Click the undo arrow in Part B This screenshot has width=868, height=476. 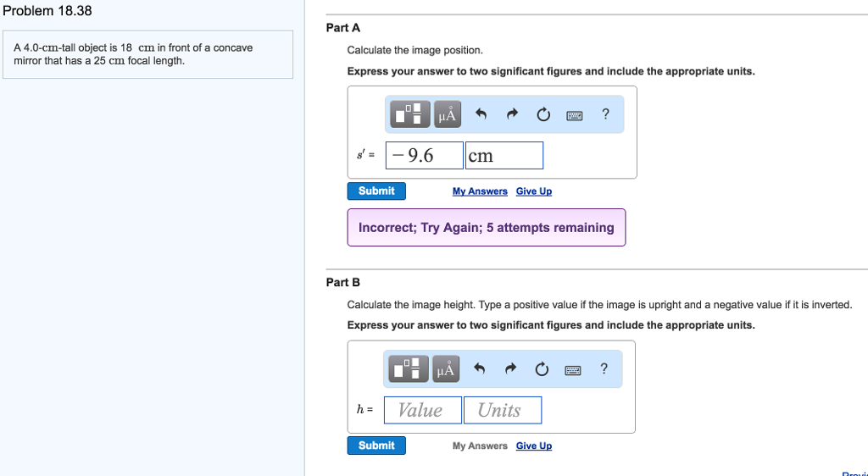[479, 369]
